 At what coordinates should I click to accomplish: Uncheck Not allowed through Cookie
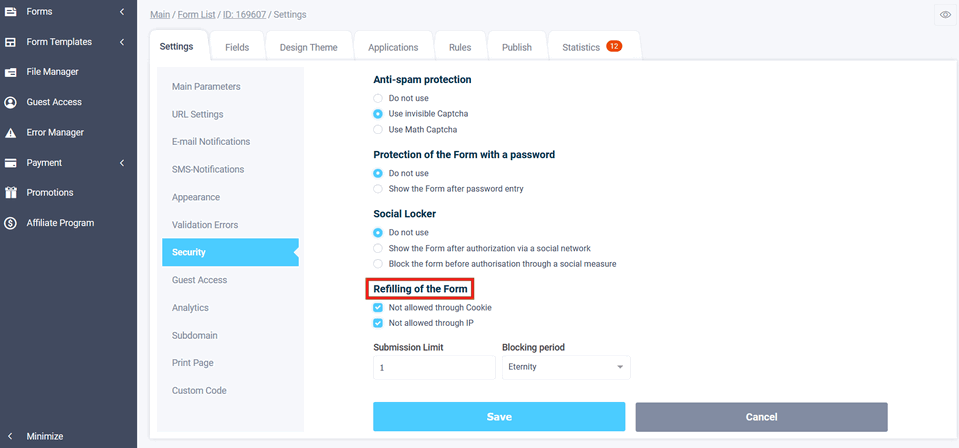[x=378, y=308]
